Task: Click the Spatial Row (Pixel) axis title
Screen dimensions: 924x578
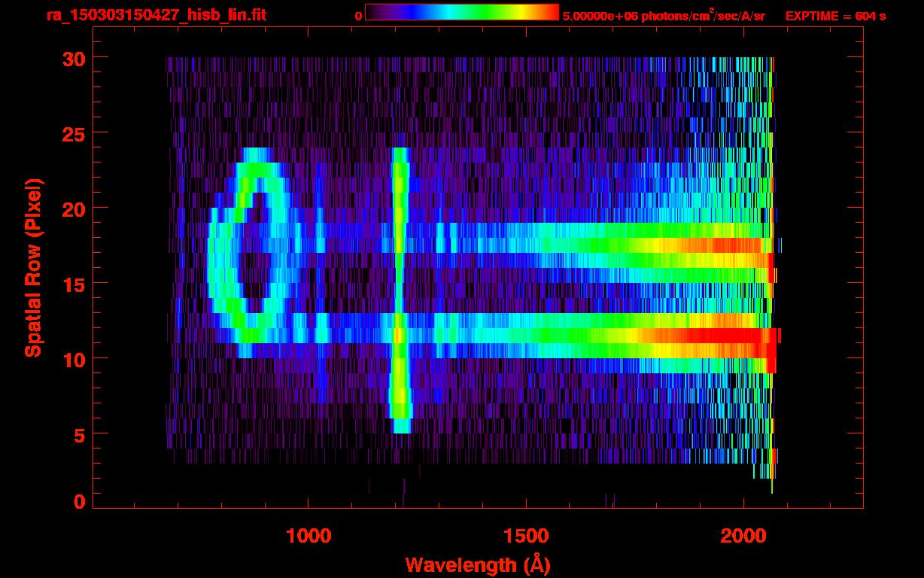Action: (x=33, y=267)
